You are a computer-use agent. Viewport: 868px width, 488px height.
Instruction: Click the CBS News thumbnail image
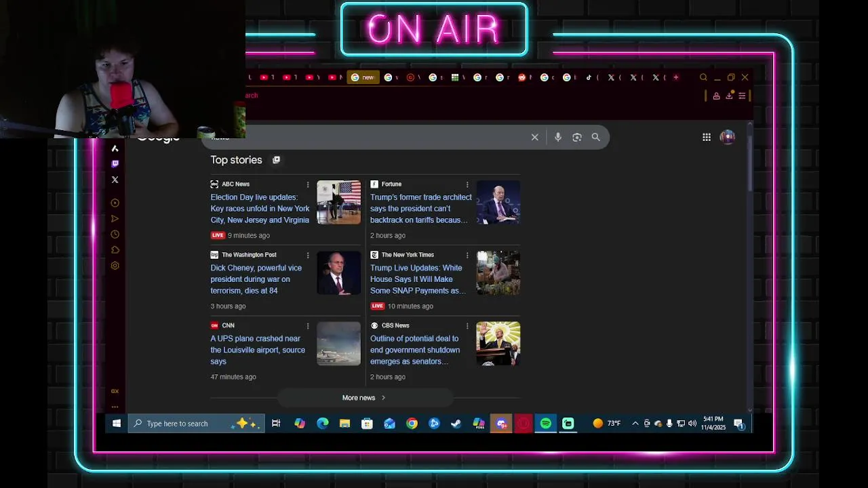(x=498, y=344)
